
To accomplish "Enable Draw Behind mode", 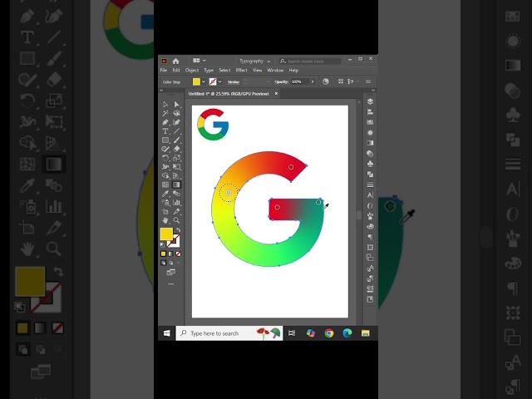I will coord(170,263).
